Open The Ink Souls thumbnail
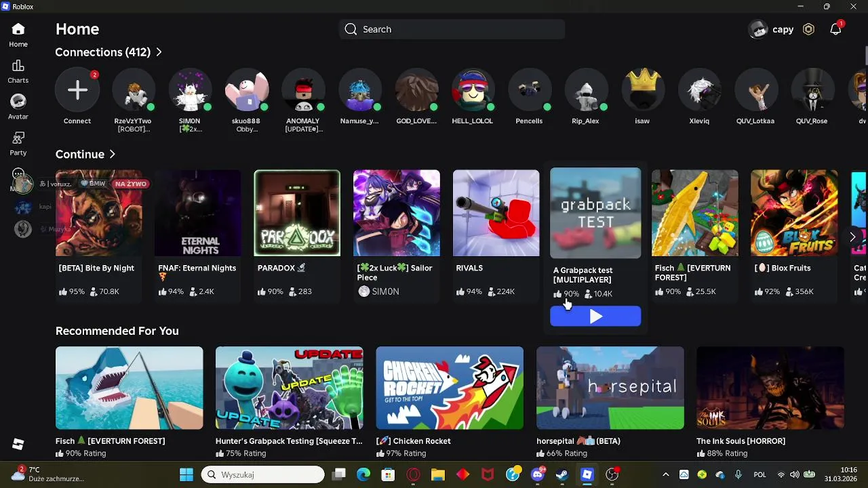868x488 pixels. (x=770, y=388)
